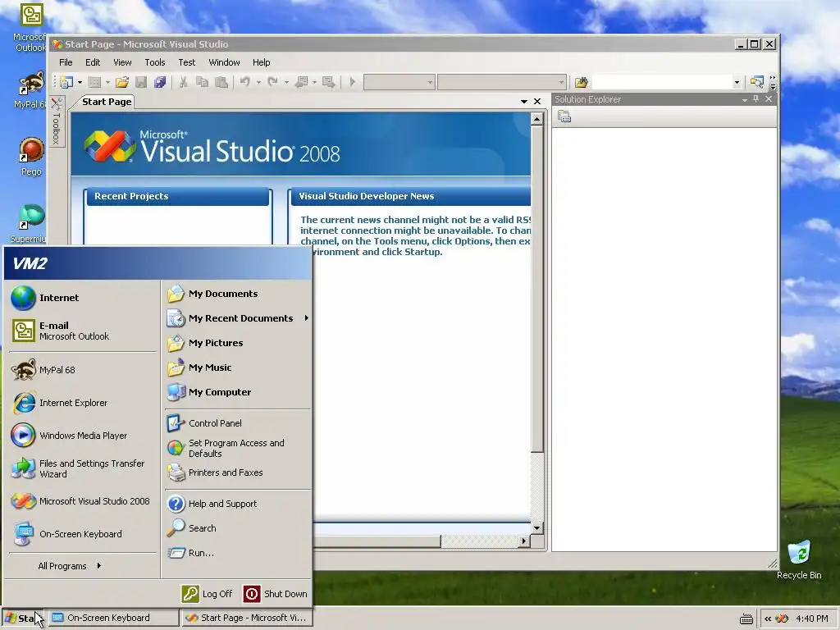Expand My Recent Documents submenu
This screenshot has width=840, height=630.
[x=237, y=318]
